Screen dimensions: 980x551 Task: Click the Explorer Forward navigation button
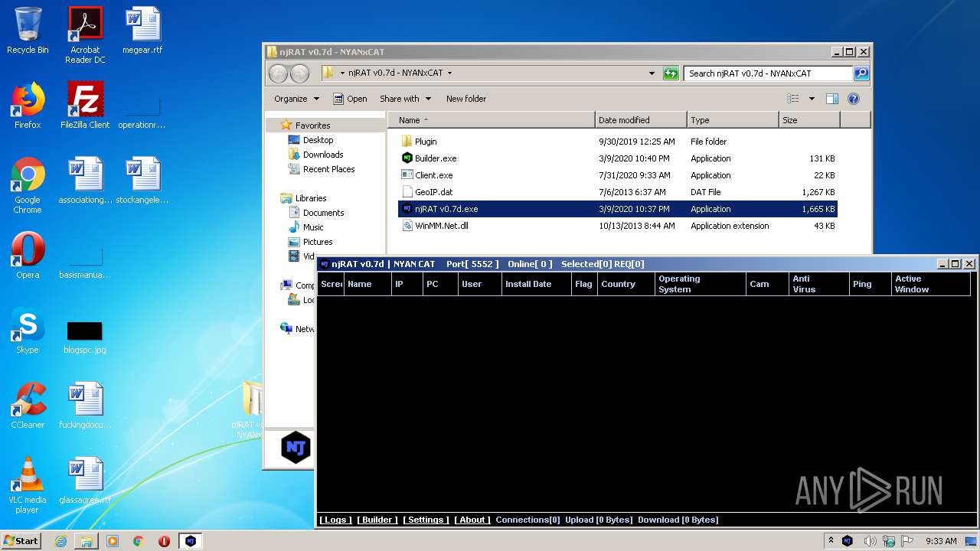click(x=299, y=73)
